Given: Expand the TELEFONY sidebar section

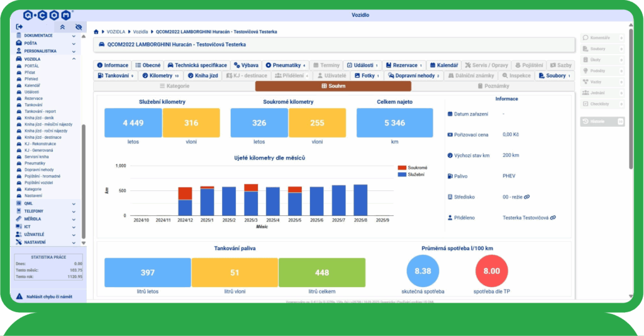Looking at the screenshot, I should point(74,211).
